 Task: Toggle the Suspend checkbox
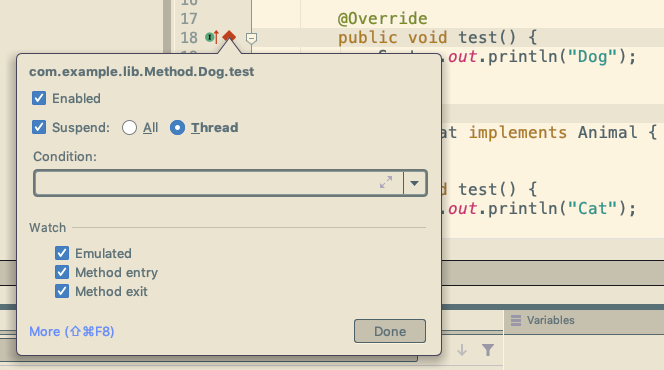(x=39, y=127)
